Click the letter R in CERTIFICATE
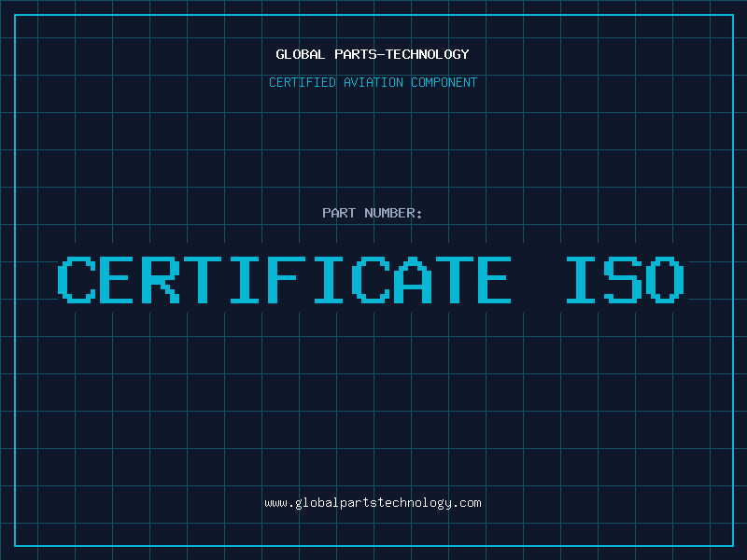The height and width of the screenshot is (560, 747). [161, 279]
